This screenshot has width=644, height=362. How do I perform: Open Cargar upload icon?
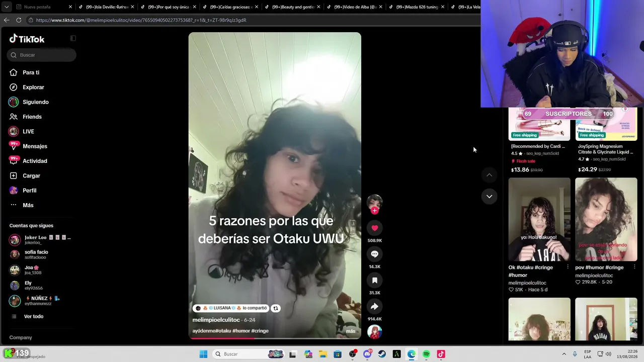pyautogui.click(x=14, y=175)
